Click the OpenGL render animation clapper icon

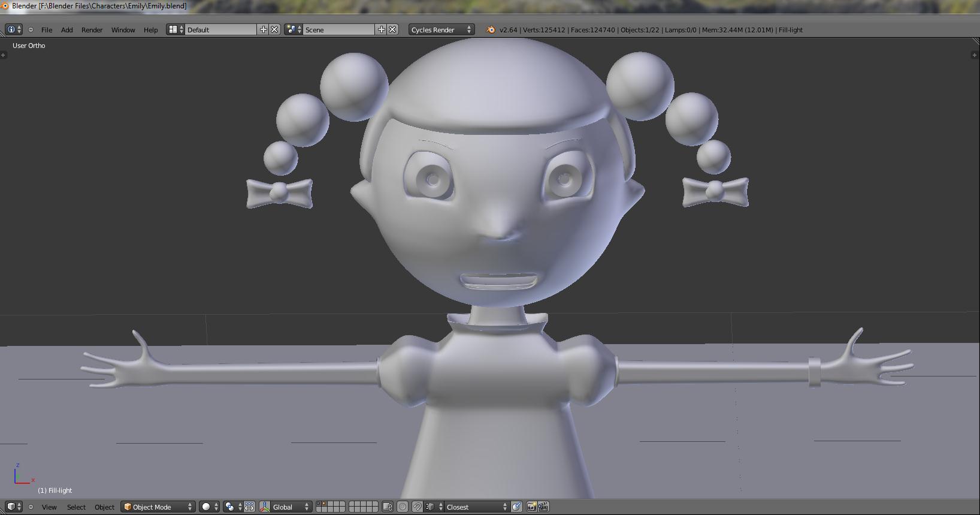tap(543, 507)
